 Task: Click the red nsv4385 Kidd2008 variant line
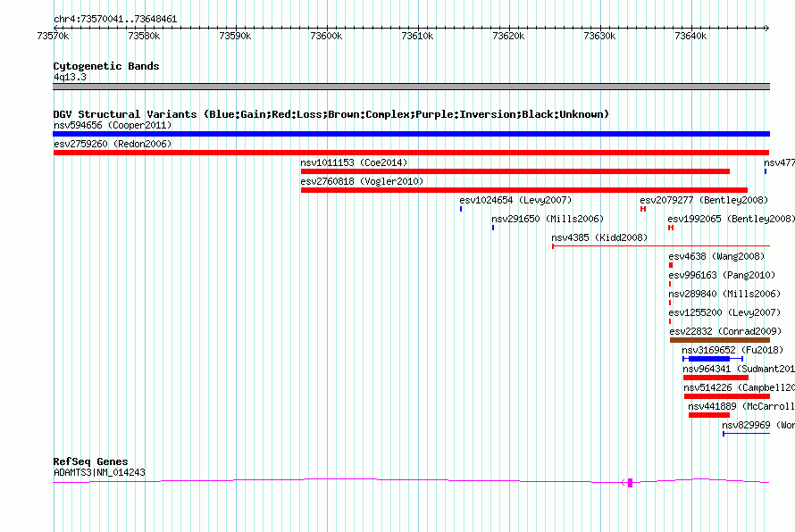[x=661, y=246]
